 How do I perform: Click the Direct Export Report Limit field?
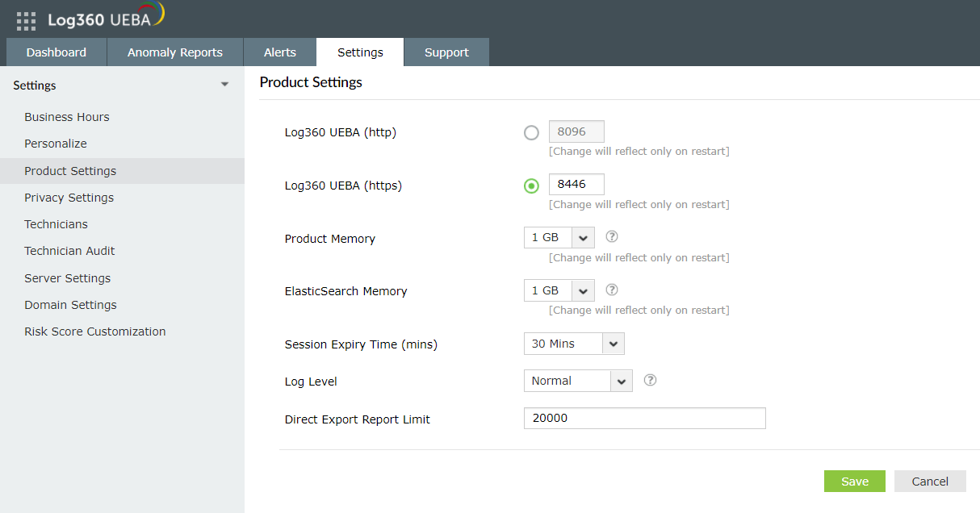point(645,418)
